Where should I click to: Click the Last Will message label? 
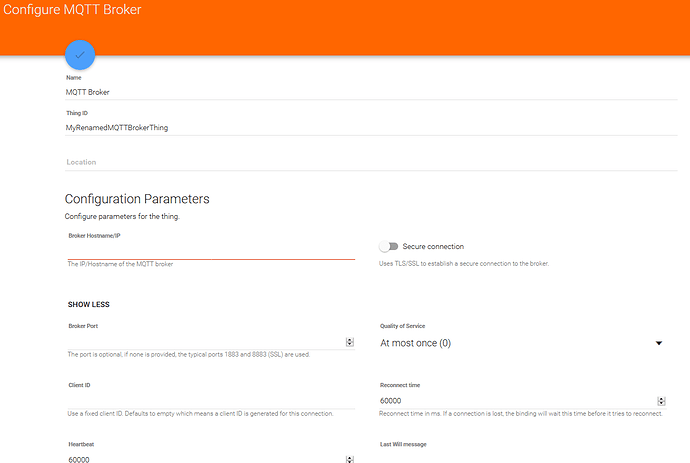[x=403, y=445]
